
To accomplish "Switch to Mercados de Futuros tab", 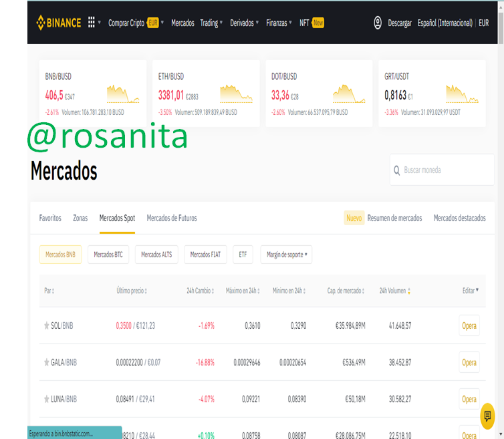I will (x=172, y=218).
